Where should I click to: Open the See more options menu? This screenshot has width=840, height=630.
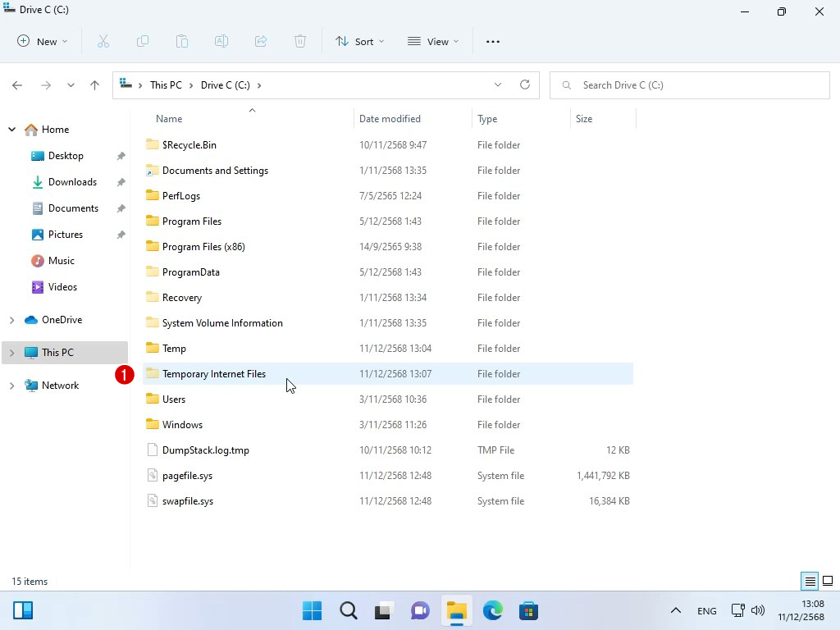point(492,42)
